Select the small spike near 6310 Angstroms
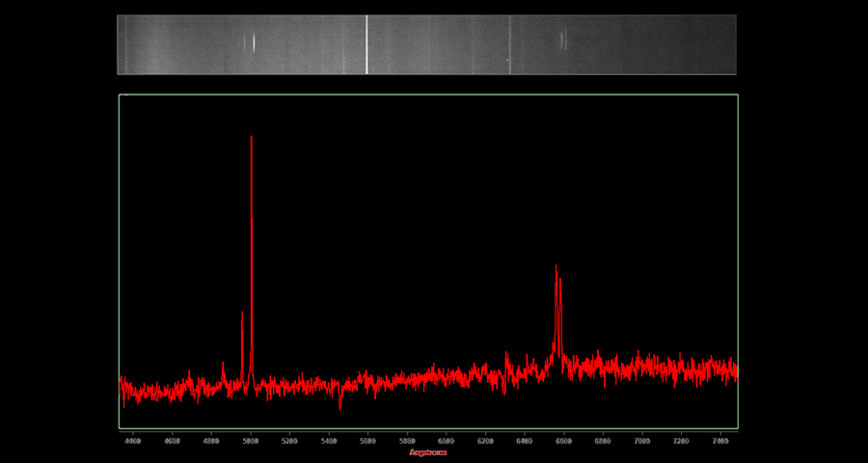868x463 pixels. (506, 355)
